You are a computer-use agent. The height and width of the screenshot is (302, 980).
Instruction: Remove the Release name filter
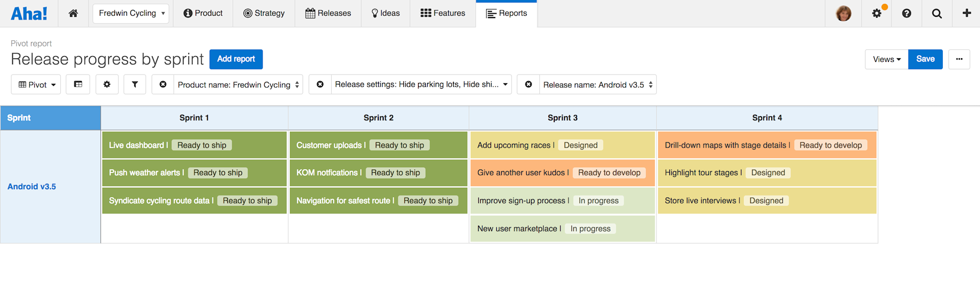coord(528,84)
